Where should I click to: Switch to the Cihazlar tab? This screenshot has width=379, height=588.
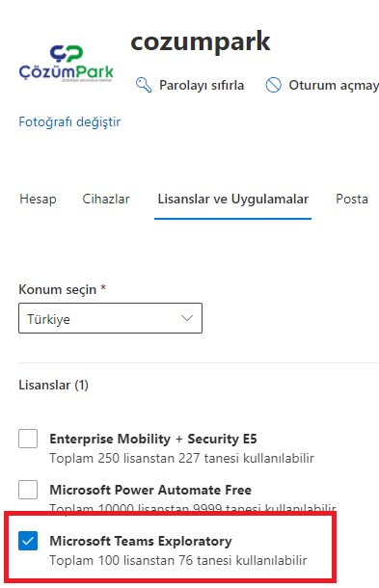pos(106,199)
